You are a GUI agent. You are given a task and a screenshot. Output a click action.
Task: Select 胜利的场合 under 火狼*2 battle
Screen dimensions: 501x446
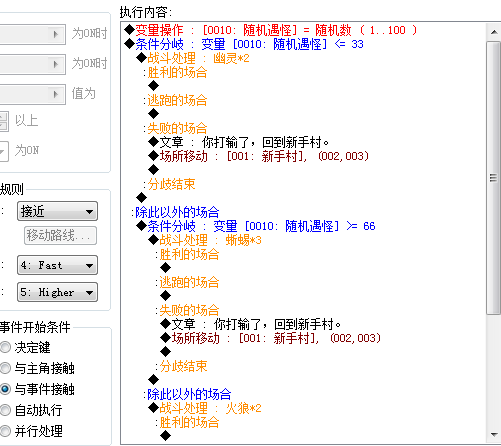point(187,422)
